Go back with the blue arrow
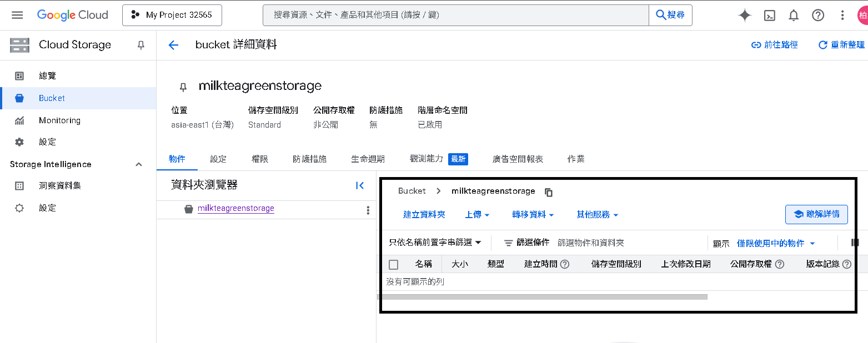Viewport: 868px width, 343px height. tap(173, 46)
